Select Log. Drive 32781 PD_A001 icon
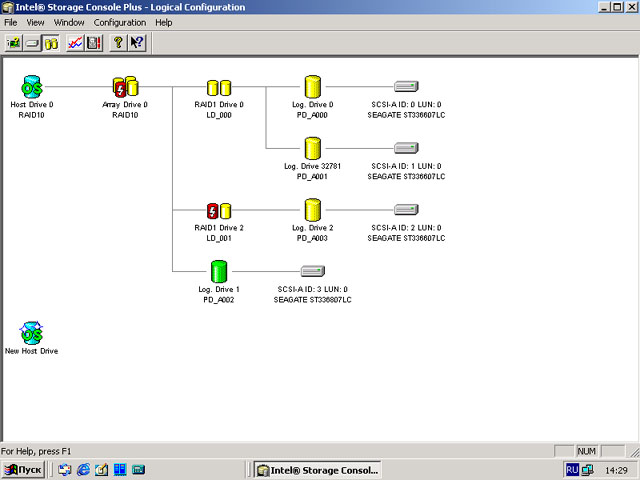Screen dimensions: 640x480 tap(312, 149)
